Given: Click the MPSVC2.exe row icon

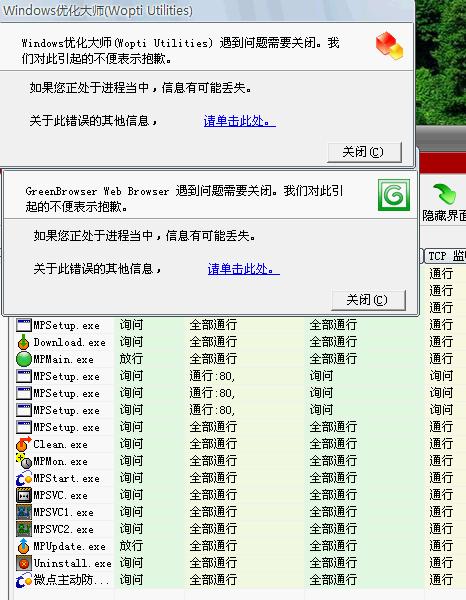Looking at the screenshot, I should [x=23, y=529].
